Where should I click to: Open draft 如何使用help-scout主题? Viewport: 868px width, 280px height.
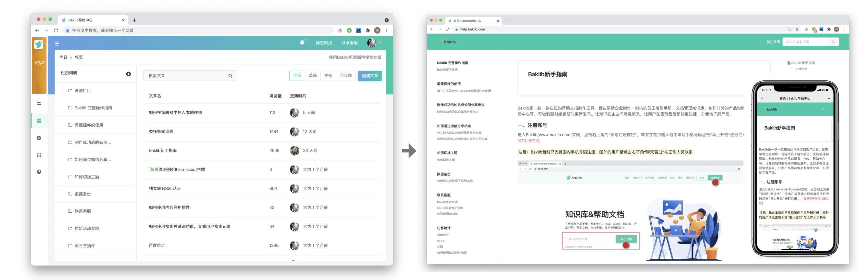pos(177,170)
